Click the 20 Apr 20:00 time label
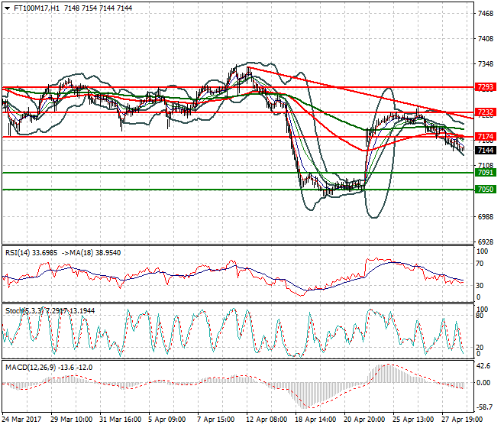The width and height of the screenshot is (504, 428). (364, 420)
